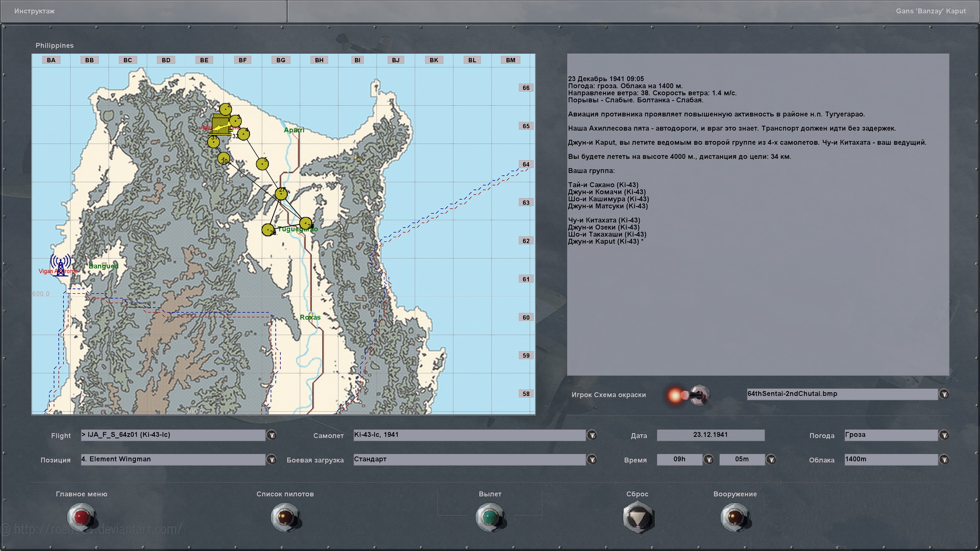Click the Сброс triangle reset button
The image size is (980, 551).
tap(638, 517)
